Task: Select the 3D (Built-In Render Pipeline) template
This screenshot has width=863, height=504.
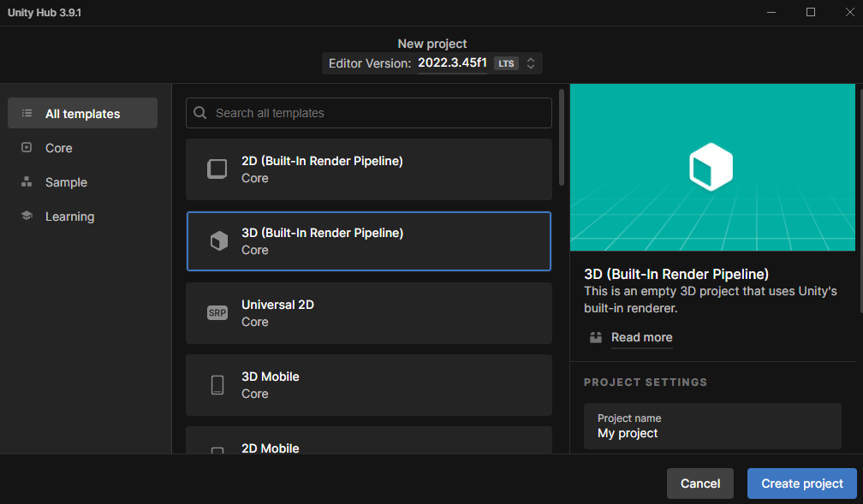Action: click(x=369, y=241)
